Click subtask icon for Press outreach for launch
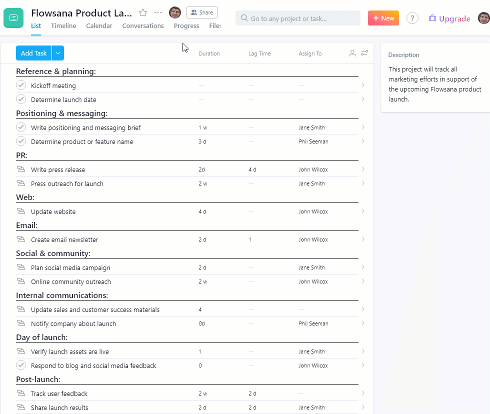Image resolution: width=490 pixels, height=414 pixels. click(x=21, y=183)
